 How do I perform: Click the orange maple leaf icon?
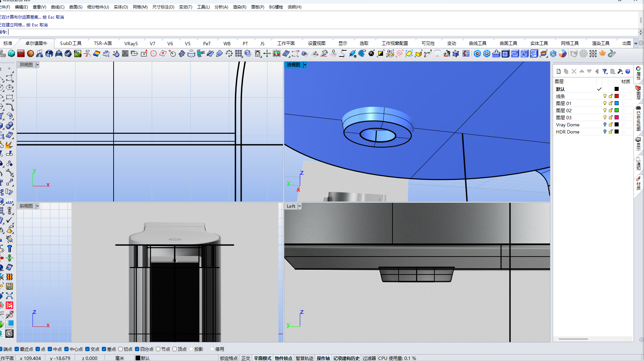coord(602,53)
